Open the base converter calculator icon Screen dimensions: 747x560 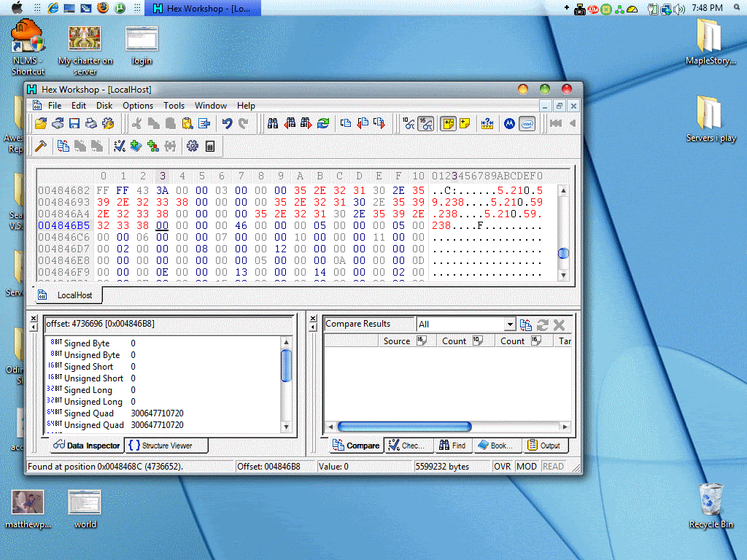210,146
